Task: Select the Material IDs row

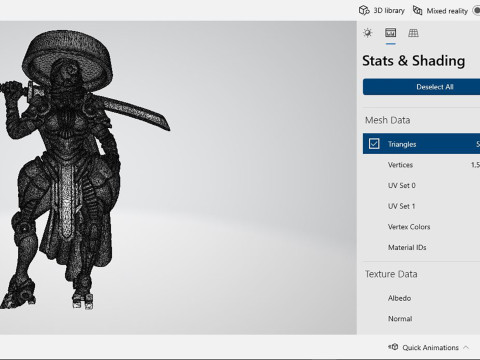Action: tap(421, 247)
